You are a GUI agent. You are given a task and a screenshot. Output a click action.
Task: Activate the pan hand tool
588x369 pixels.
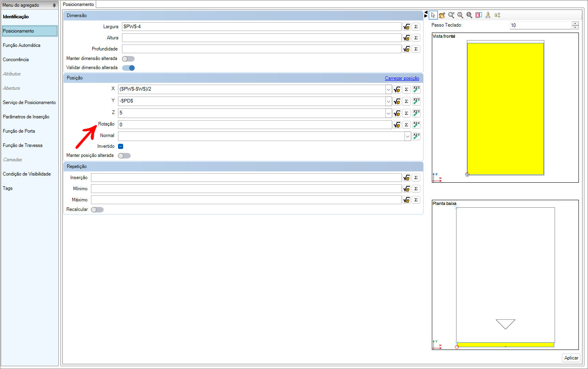[442, 15]
